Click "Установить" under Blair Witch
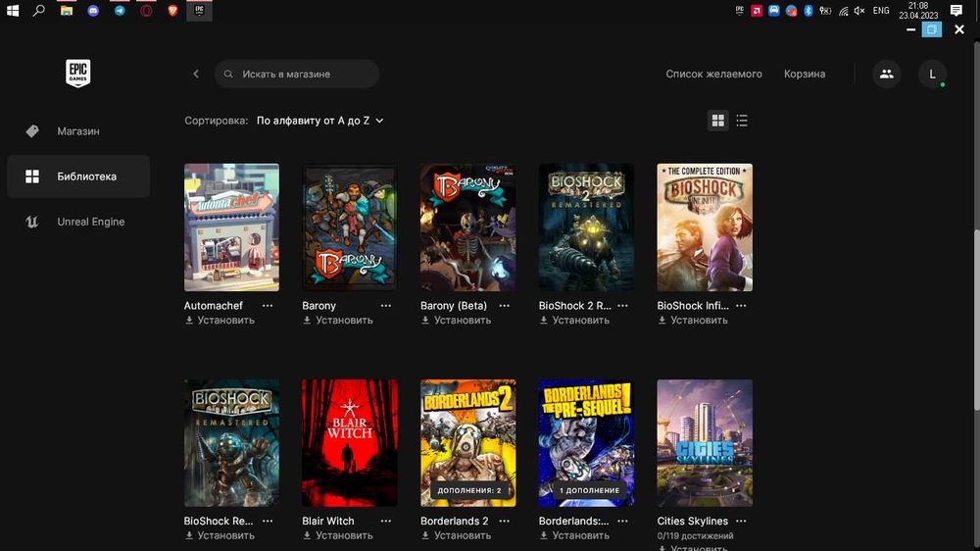980x551 pixels. 338,535
